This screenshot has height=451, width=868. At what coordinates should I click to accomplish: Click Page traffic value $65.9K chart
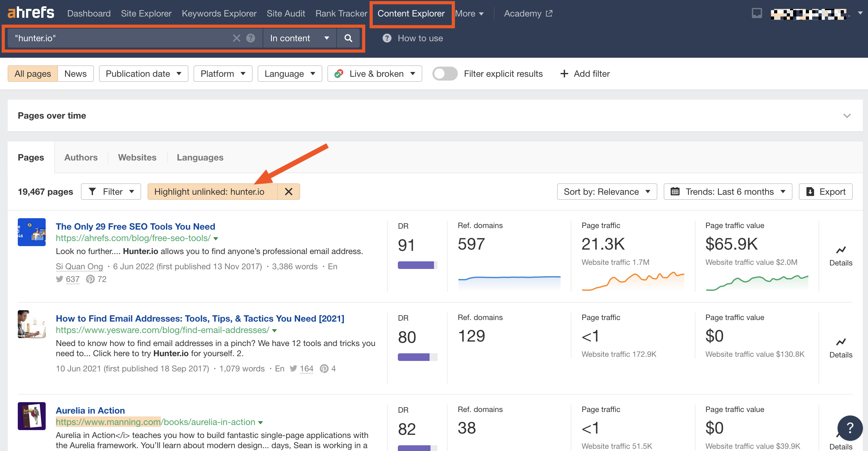[757, 282]
